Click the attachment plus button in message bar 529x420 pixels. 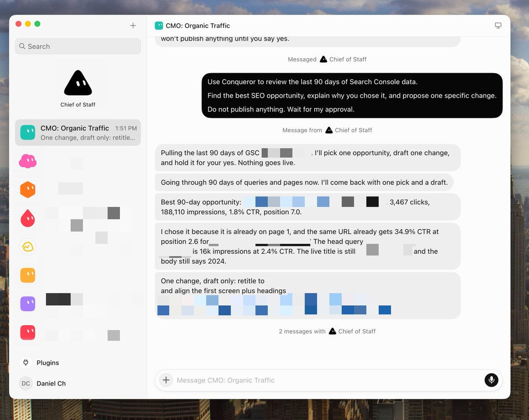[x=166, y=380]
